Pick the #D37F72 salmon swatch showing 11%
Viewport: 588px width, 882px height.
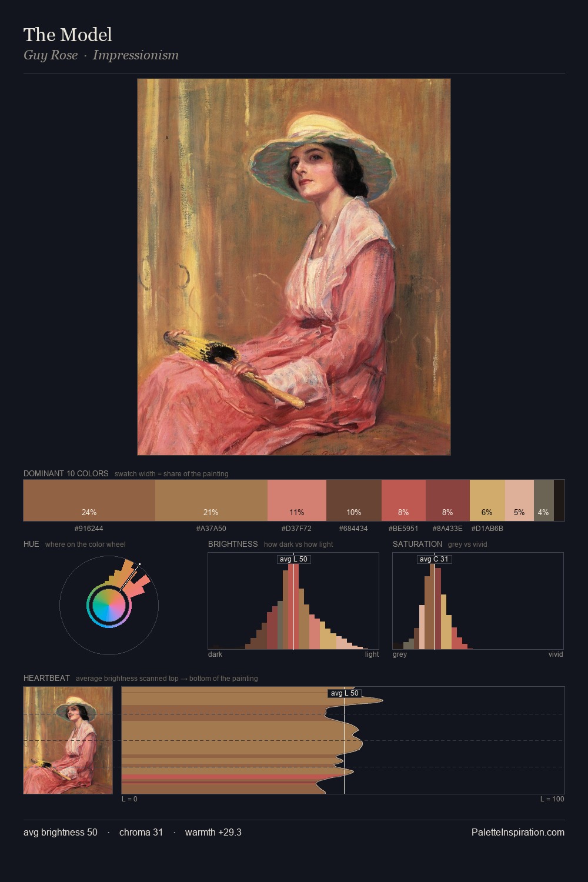297,500
